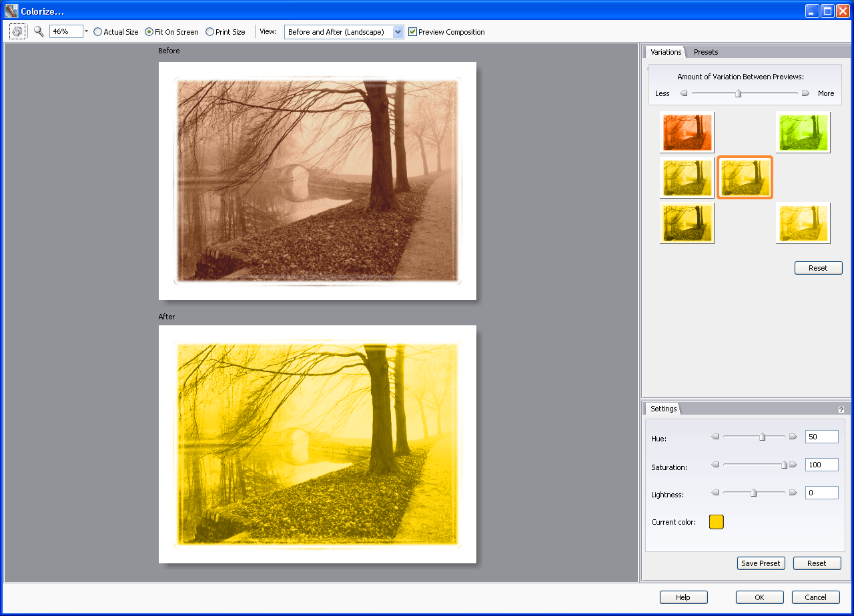Viewport: 854px width, 616px height.
Task: Select the zoom magnifier tool
Action: point(38,31)
